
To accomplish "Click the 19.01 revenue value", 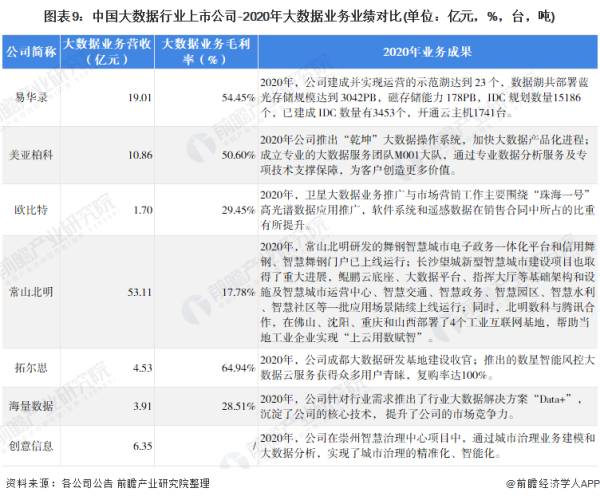I will (138, 98).
